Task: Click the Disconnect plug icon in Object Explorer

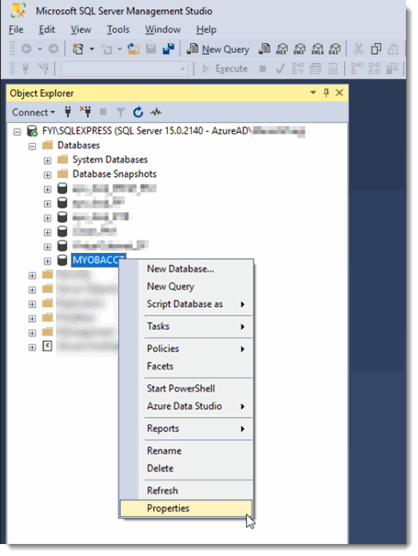Action: (85, 112)
